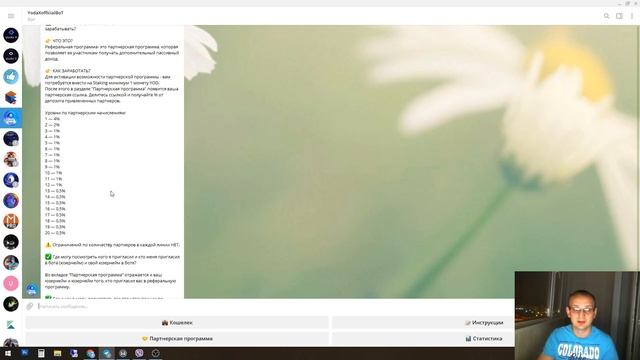Open the orange M PRO avatar chat
The width and height of the screenshot is (640, 360).
[11, 221]
